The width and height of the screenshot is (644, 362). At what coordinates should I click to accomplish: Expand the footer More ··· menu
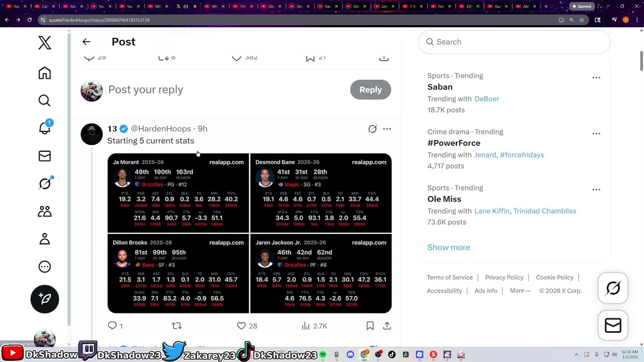520,291
